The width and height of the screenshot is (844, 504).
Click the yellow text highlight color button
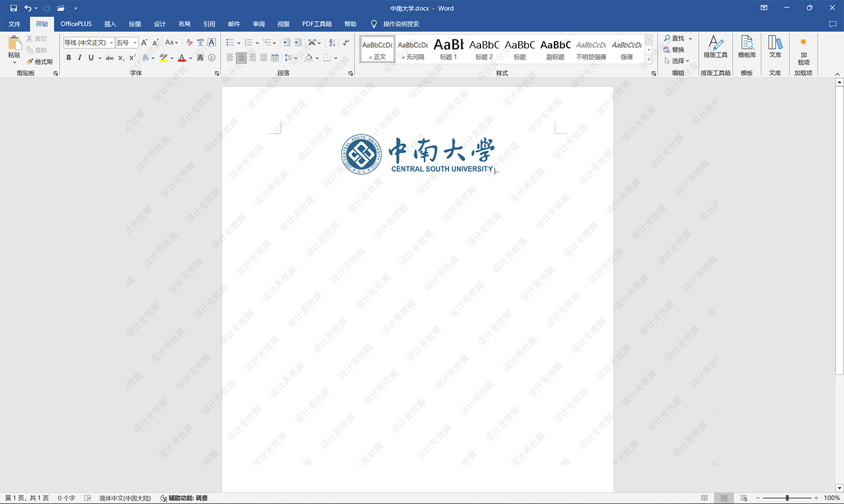tap(163, 58)
